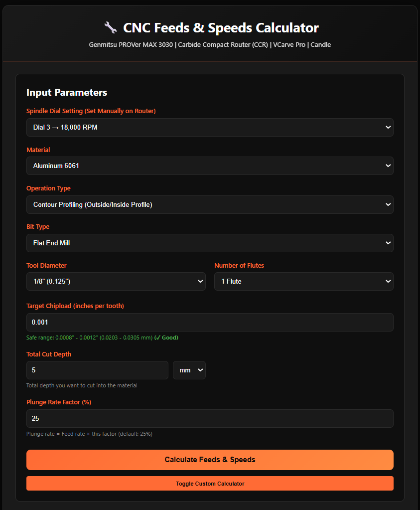Expand the Number of Flutes dropdown
Screen dimensions: 420x510
point(303,281)
